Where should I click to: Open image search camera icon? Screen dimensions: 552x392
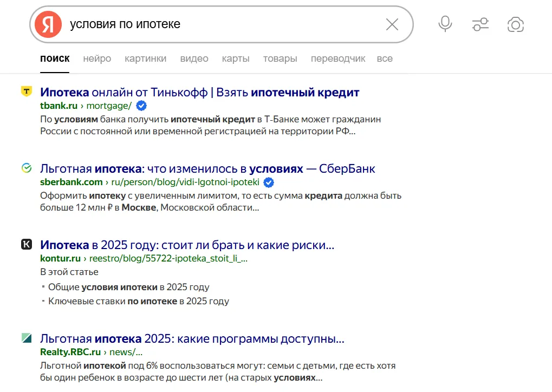[515, 24]
